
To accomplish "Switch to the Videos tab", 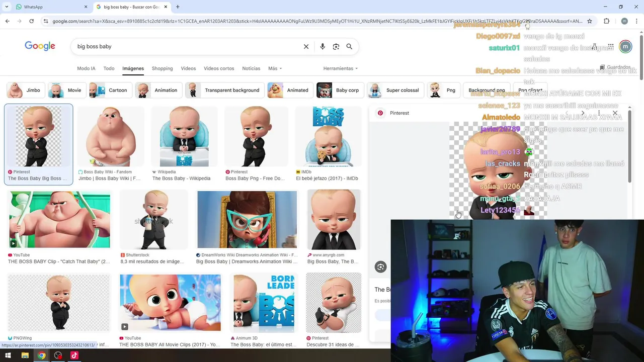I will (x=188, y=68).
